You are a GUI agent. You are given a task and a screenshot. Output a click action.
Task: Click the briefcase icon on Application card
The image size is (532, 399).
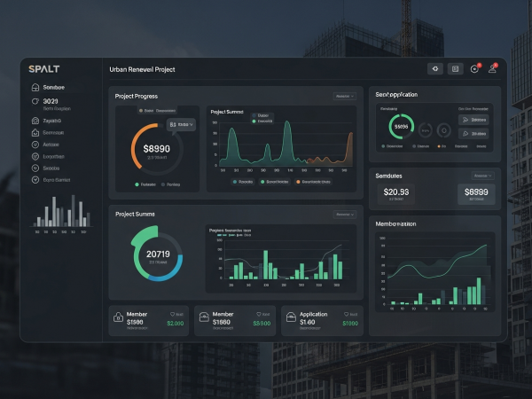291,318
